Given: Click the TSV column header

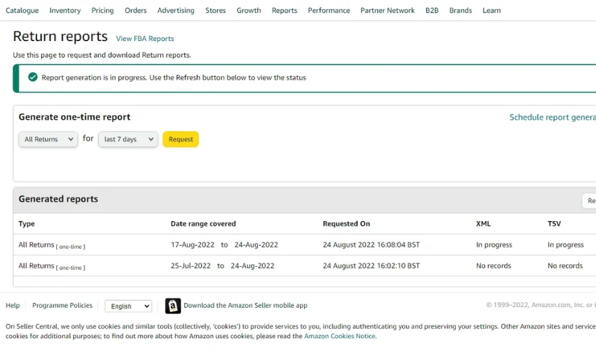Looking at the screenshot, I should point(554,224).
